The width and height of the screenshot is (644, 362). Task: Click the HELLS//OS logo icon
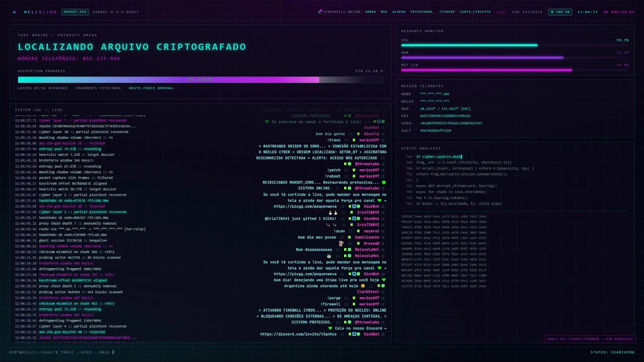[15, 12]
